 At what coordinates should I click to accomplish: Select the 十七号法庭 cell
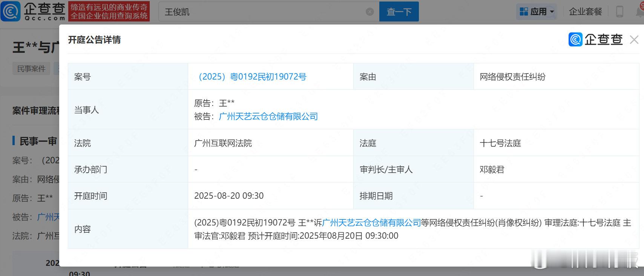click(x=557, y=143)
